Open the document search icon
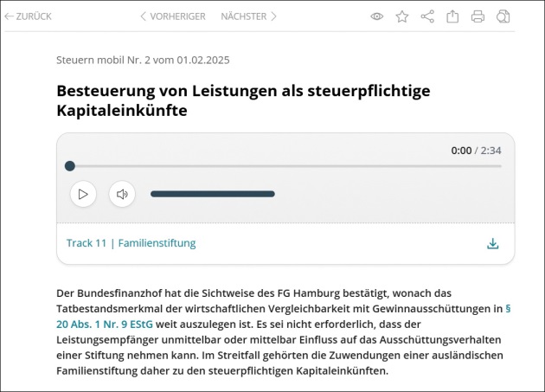 pos(503,16)
